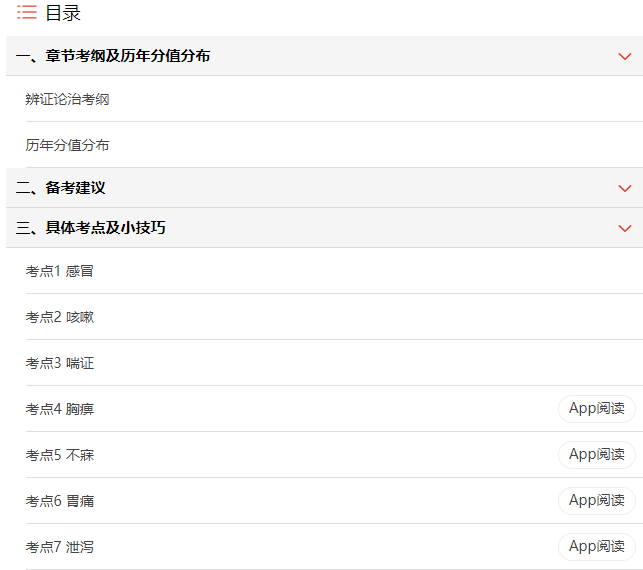Image resolution: width=643 pixels, height=570 pixels.
Task: Click App阅读 button beside 考点5 不寐
Action: pyautogui.click(x=597, y=455)
